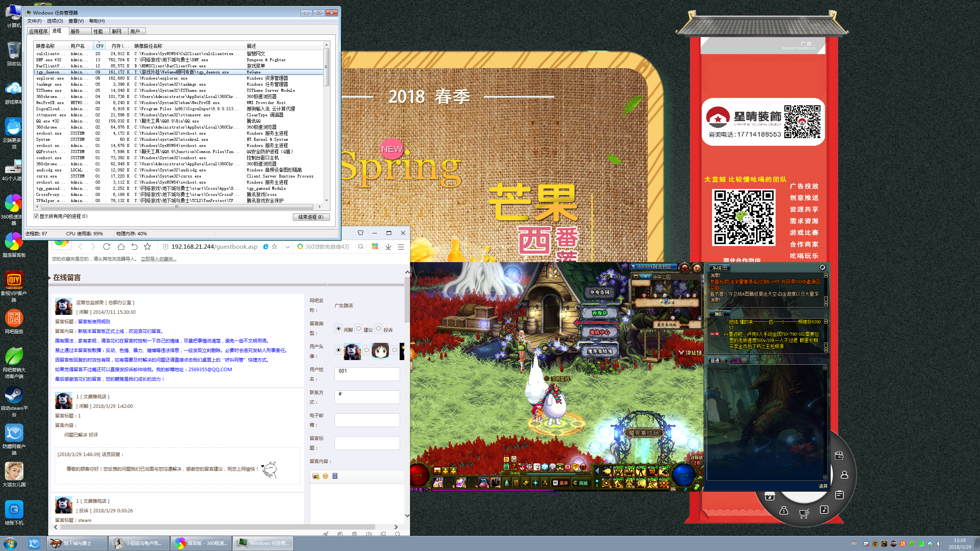Screen dimensions: 980x551
Task: Open the Recycle Bin desktop icon
Action: pyautogui.click(x=14, y=54)
